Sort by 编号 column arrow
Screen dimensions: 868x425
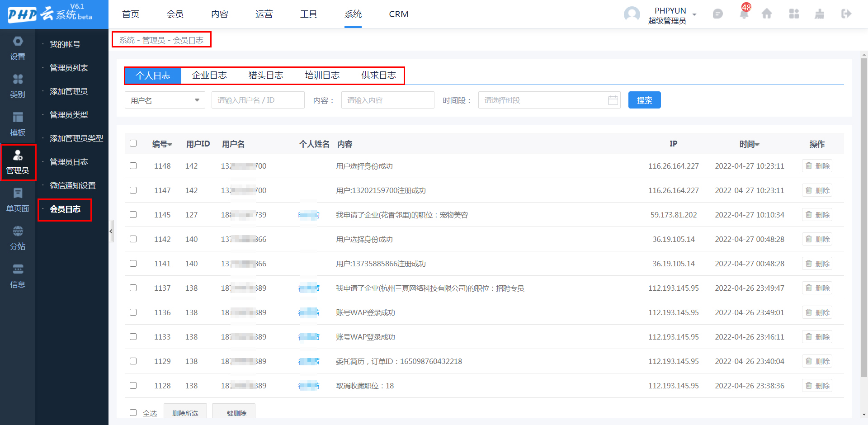point(170,145)
